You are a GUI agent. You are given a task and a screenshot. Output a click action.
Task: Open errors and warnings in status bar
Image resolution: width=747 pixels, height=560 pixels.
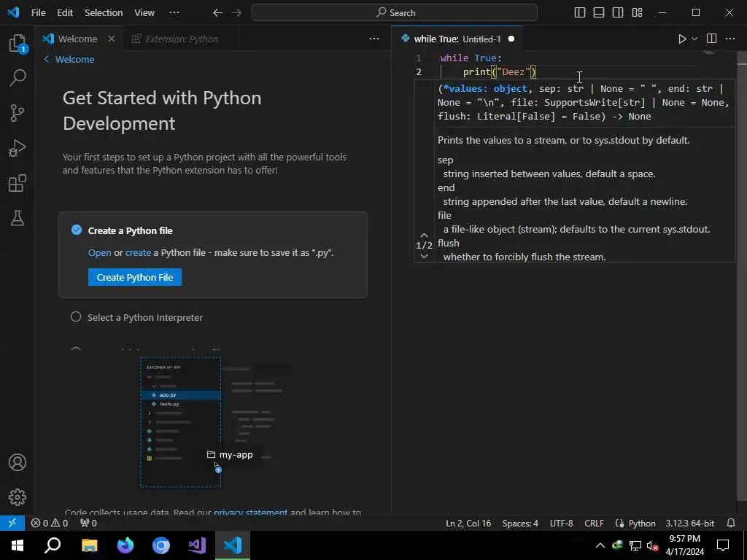pos(50,523)
